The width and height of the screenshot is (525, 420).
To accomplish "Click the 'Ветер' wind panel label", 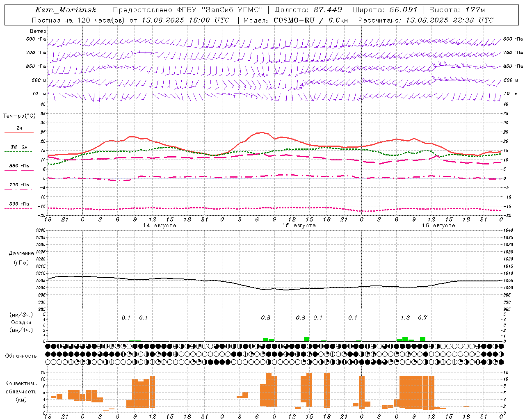I will click(38, 31).
